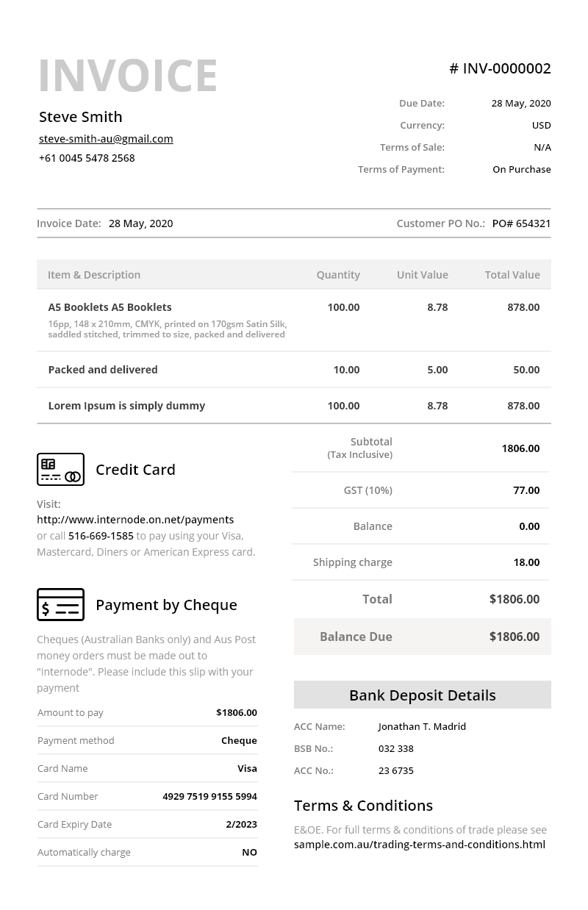Open the steve-smith-au@gmail.com email link

click(106, 138)
